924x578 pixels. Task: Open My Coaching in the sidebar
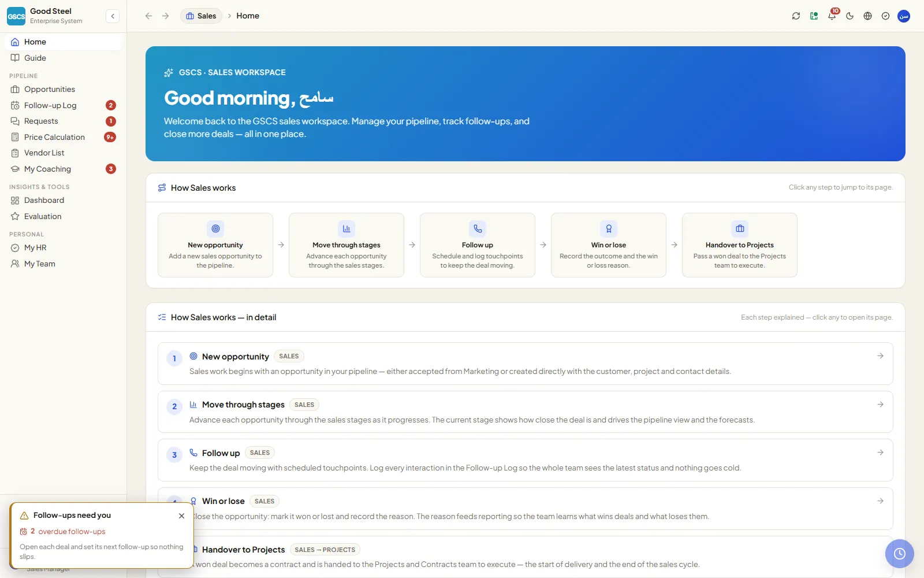point(64,169)
